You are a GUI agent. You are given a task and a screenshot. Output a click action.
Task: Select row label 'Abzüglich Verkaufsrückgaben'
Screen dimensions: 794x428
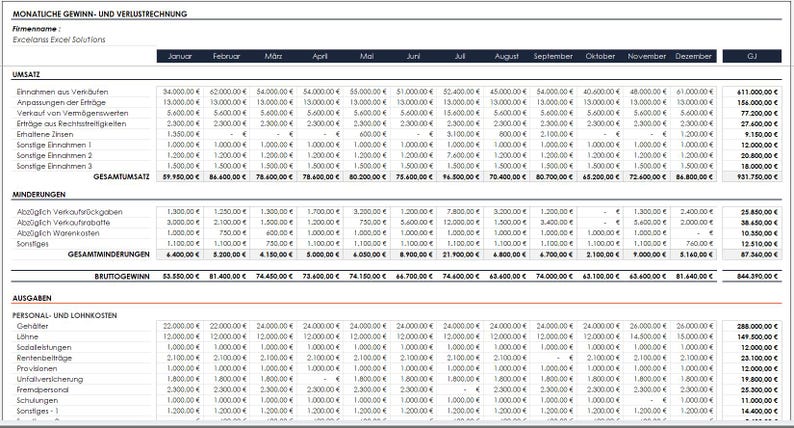point(69,212)
